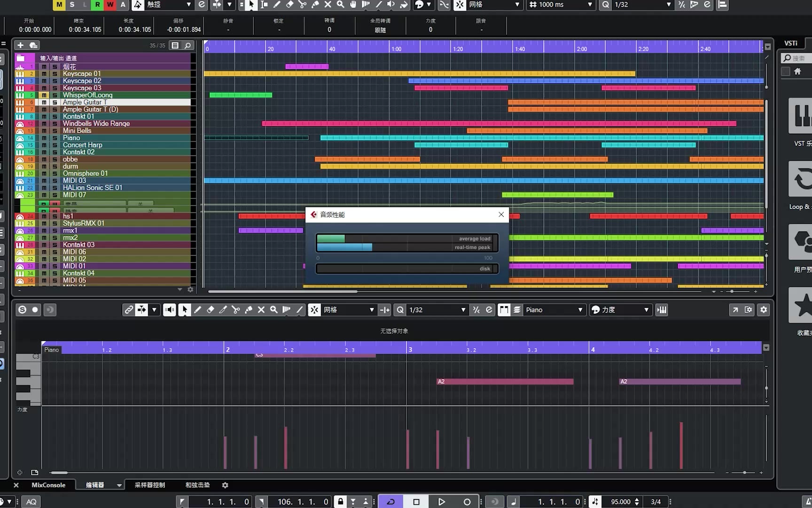
Task: Switch to the Chord Pads tab
Action: coord(197,485)
